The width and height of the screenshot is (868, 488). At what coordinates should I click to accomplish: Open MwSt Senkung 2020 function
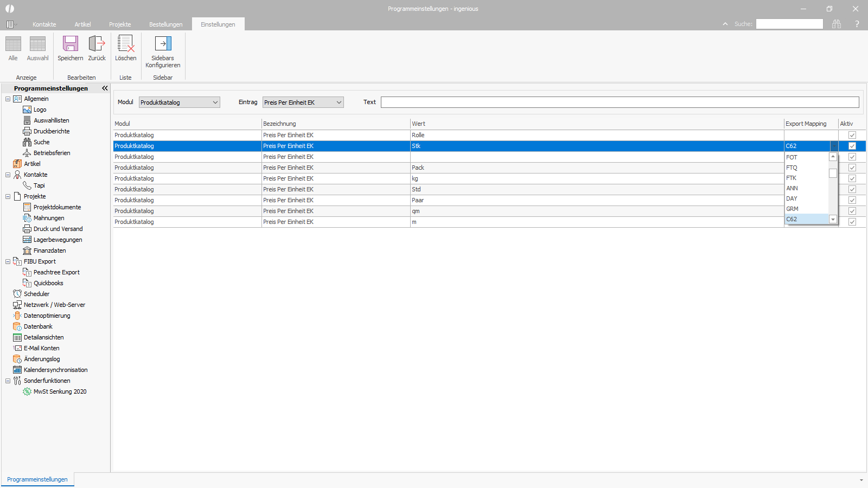point(60,391)
